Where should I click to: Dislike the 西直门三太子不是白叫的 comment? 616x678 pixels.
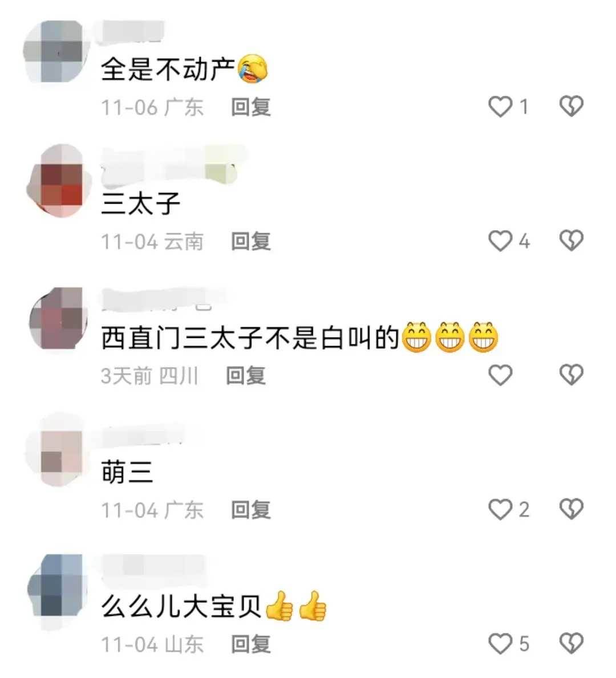click(572, 375)
